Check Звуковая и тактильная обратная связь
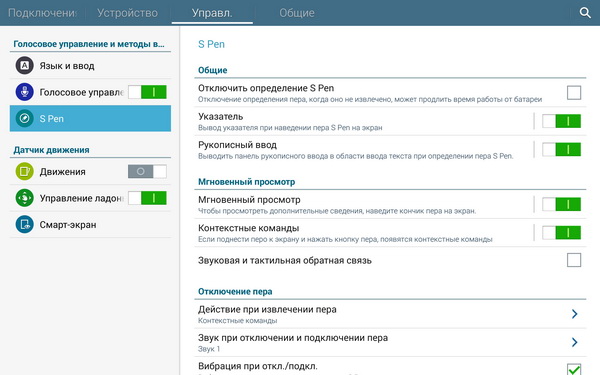This screenshot has height=375, width=600. [x=574, y=260]
